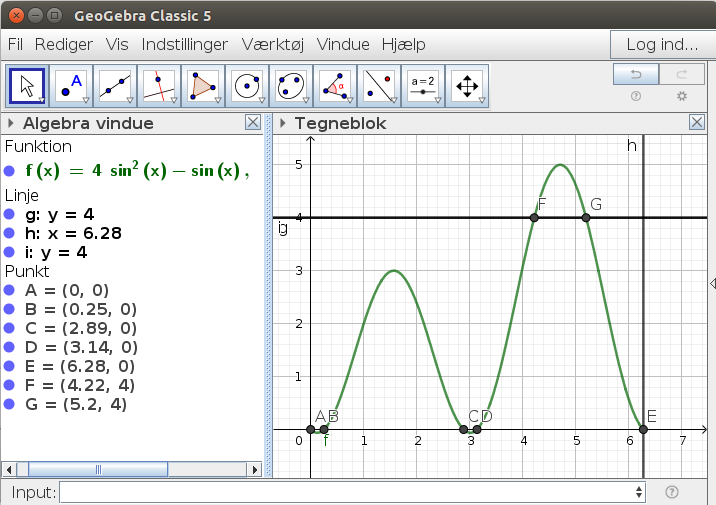716x505 pixels.
Task: Select the f(x) function entry
Action: coord(137,171)
